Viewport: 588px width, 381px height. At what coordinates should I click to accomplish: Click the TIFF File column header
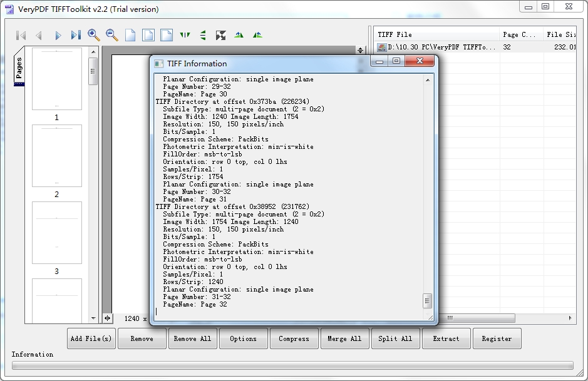[x=436, y=34]
